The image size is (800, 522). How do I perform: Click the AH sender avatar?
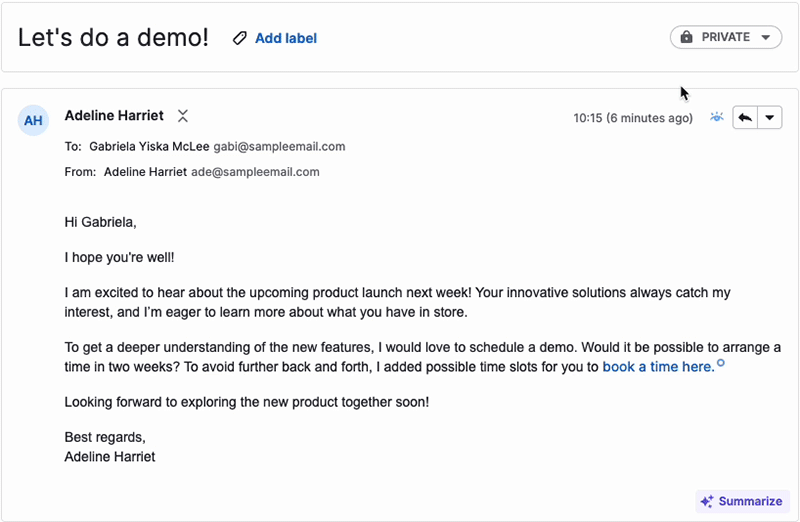(33, 121)
